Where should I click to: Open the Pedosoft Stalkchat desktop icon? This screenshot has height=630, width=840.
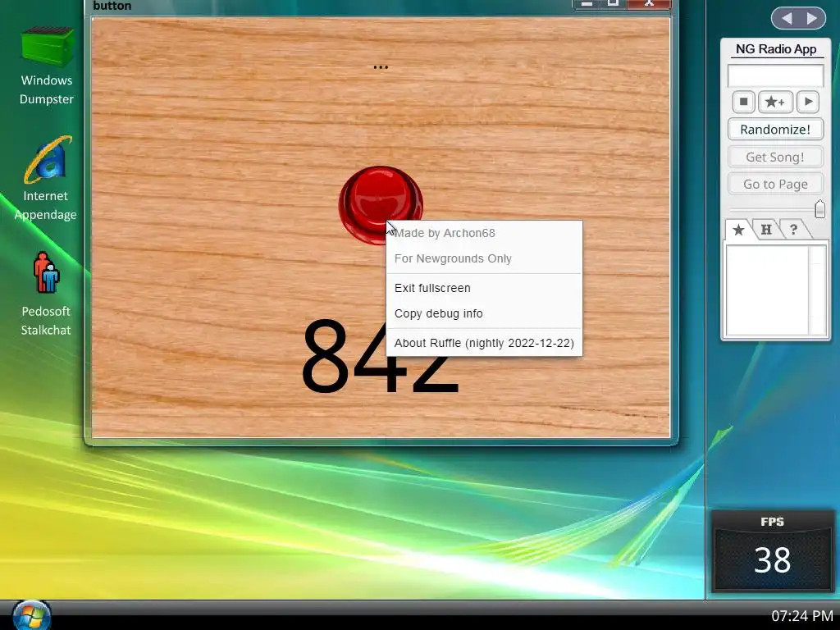tap(46, 294)
